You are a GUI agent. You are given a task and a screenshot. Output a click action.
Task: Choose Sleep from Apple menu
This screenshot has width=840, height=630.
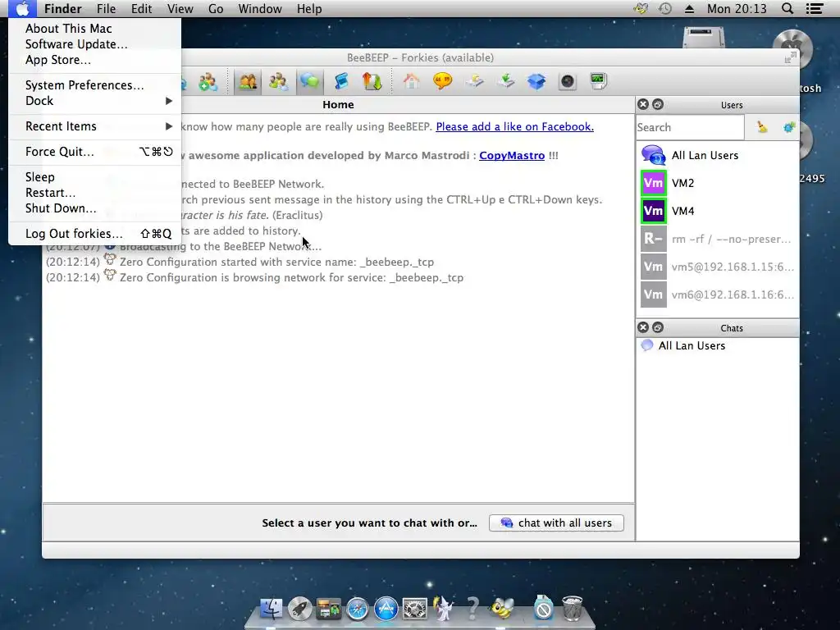(95, 177)
